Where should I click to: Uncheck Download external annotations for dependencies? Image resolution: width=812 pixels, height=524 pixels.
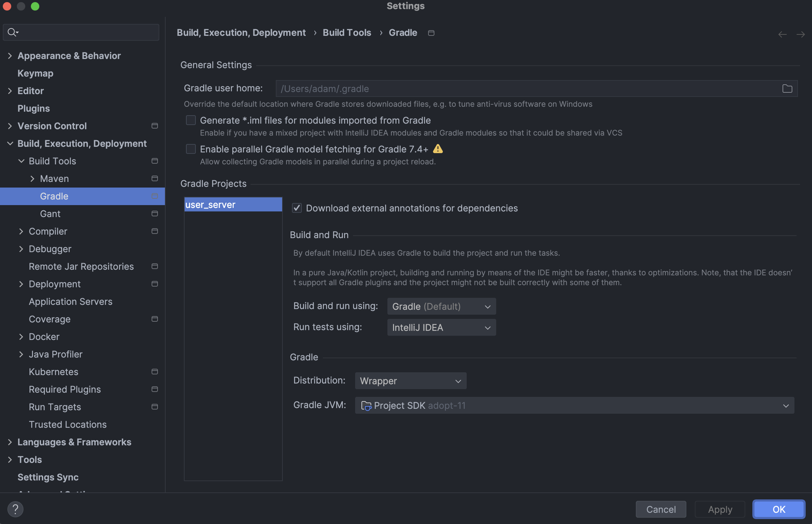tap(297, 208)
